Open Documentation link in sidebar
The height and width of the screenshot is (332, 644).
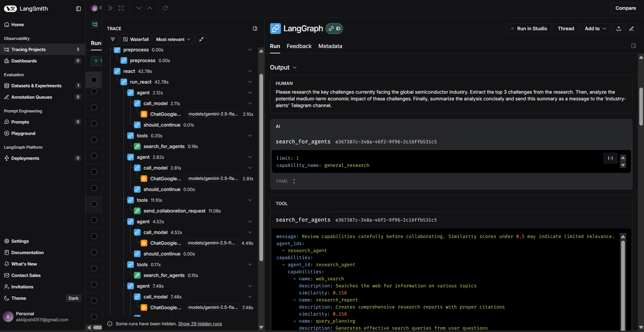point(43,252)
